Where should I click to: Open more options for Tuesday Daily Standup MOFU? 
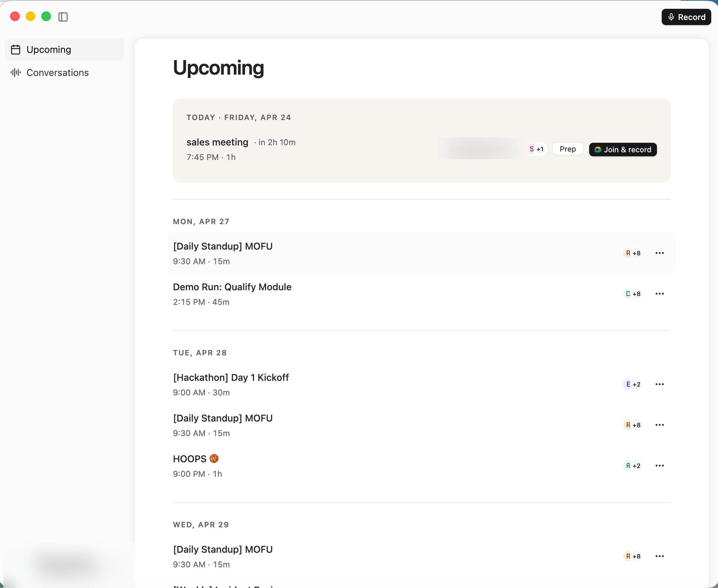coord(659,425)
